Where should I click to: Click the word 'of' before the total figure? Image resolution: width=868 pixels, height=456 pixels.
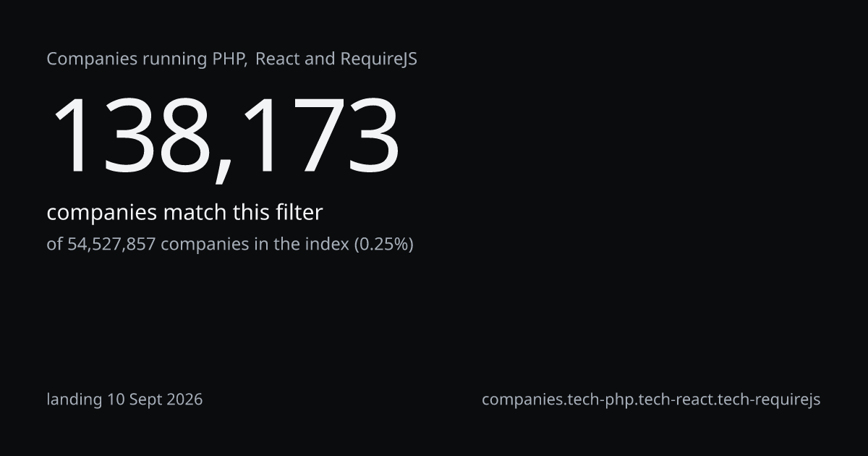(x=55, y=245)
